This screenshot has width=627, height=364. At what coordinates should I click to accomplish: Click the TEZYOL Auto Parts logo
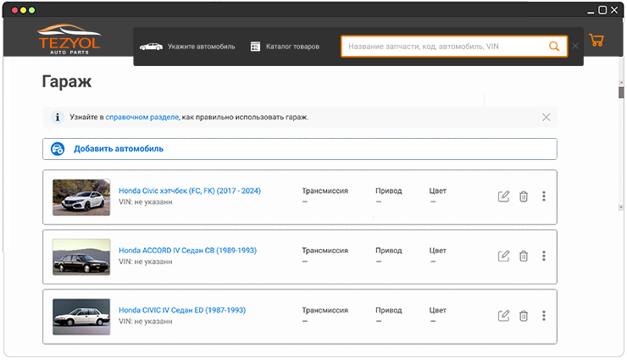[69, 39]
